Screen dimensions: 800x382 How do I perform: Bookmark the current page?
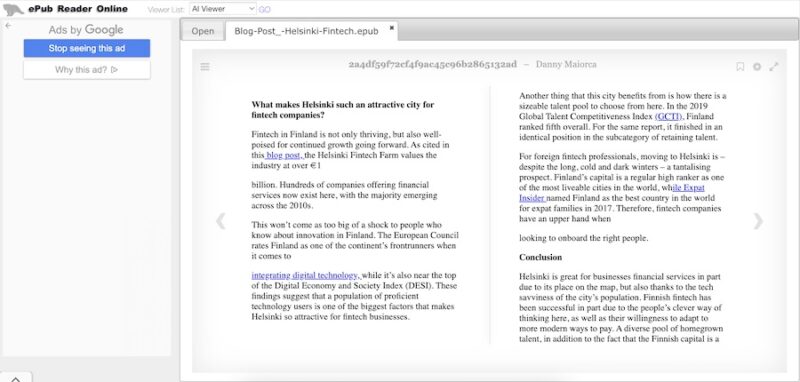point(740,66)
